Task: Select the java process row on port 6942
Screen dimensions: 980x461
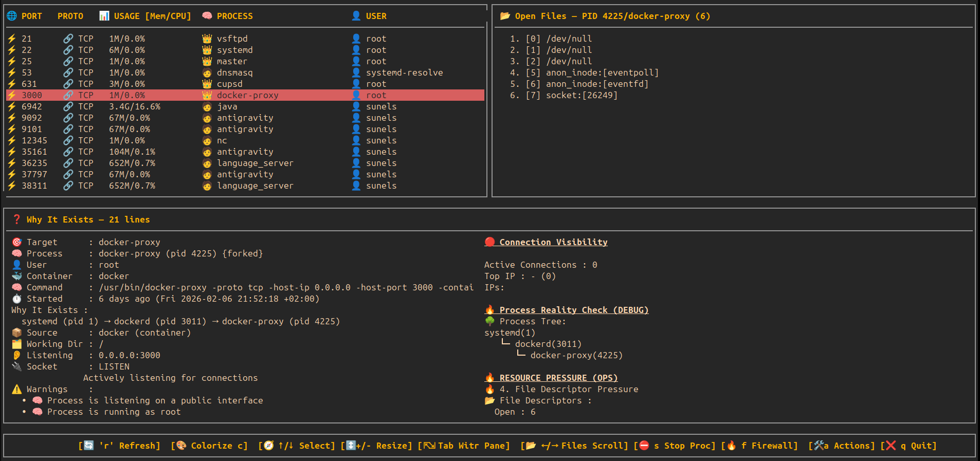Action: tap(227, 106)
